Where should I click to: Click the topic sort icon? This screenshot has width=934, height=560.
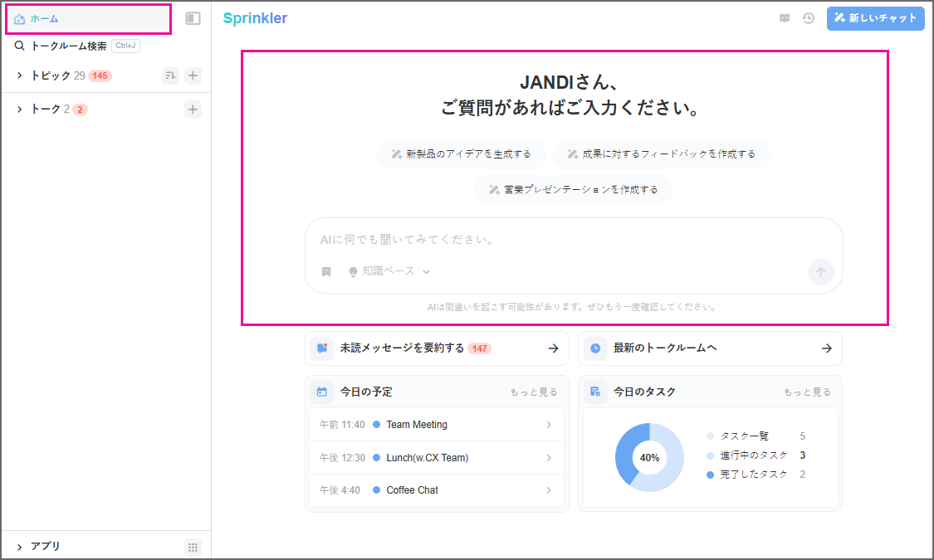[x=170, y=75]
